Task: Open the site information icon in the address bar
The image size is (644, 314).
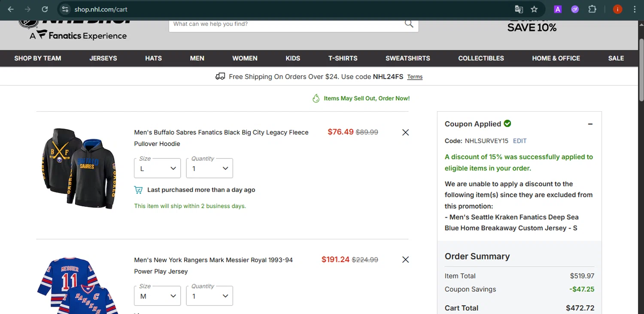Action: (65, 9)
